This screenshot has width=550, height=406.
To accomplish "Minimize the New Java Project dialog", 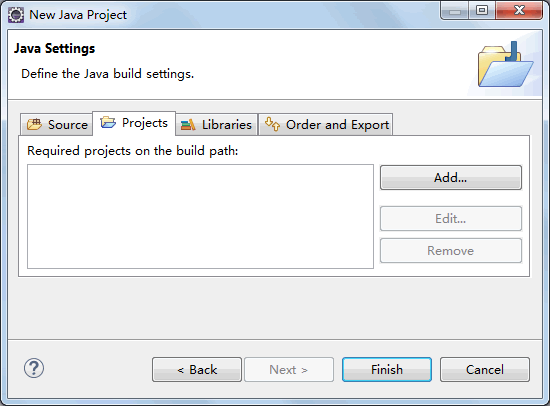I will [455, 10].
